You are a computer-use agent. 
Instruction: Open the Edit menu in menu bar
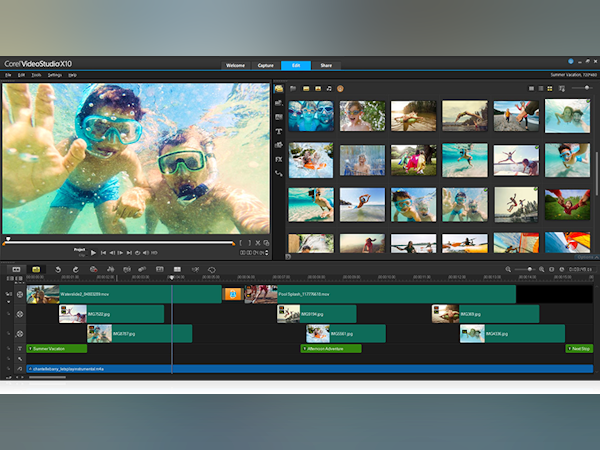point(21,75)
